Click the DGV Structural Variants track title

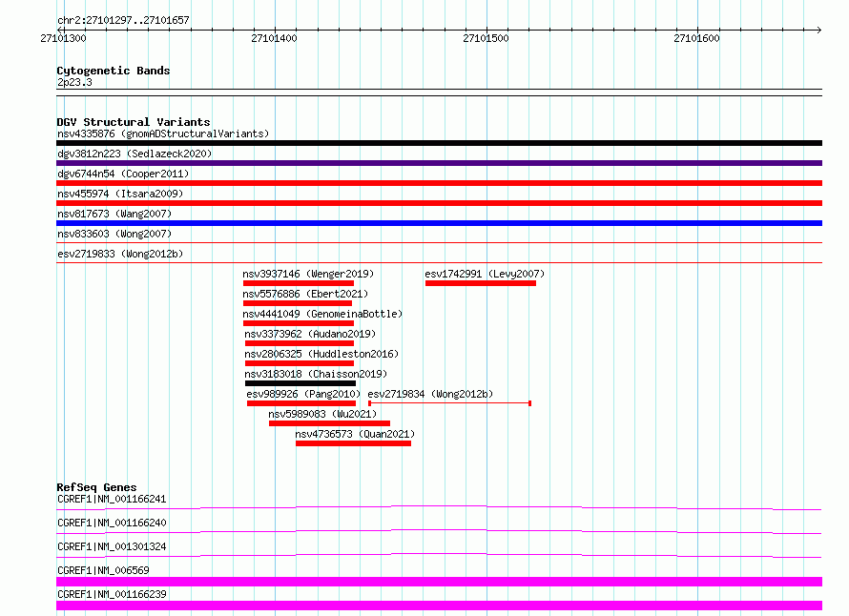[134, 122]
